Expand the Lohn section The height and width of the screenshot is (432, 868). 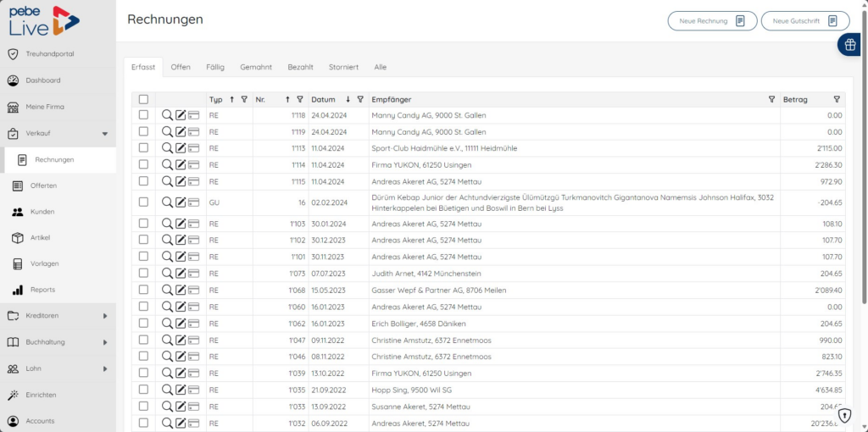pyautogui.click(x=105, y=368)
